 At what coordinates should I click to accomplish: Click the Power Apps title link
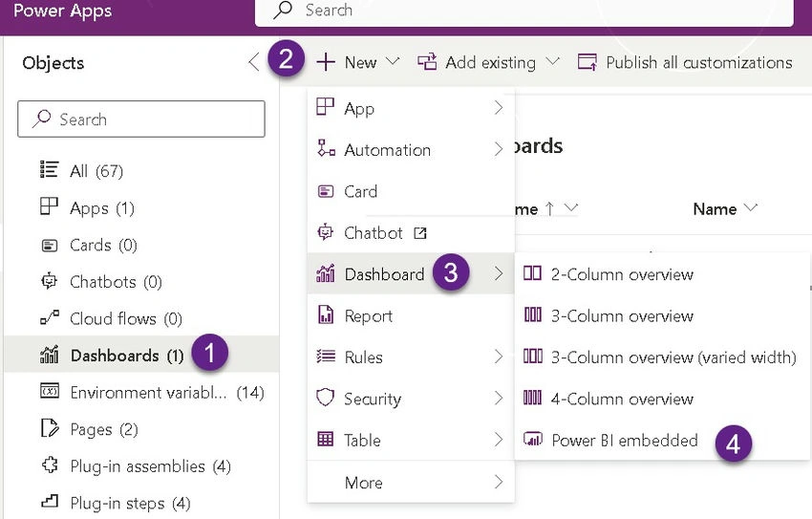(x=63, y=11)
